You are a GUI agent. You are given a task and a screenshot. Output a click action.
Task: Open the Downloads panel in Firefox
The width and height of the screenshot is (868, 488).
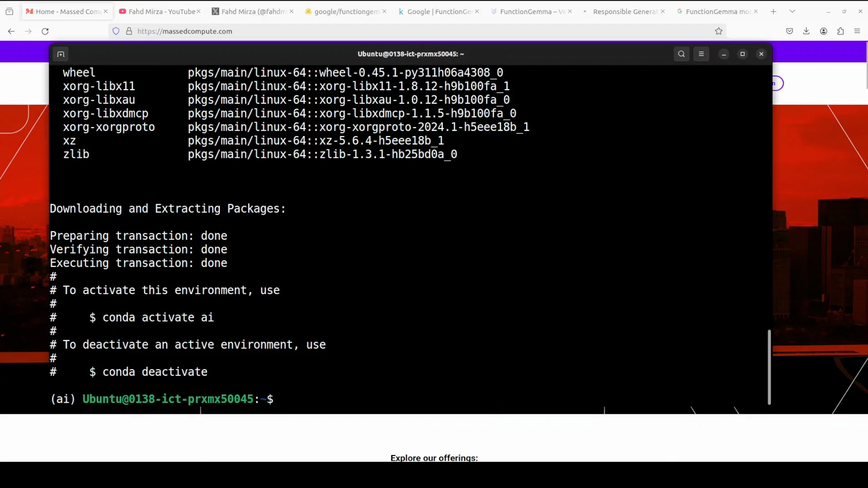[806, 31]
